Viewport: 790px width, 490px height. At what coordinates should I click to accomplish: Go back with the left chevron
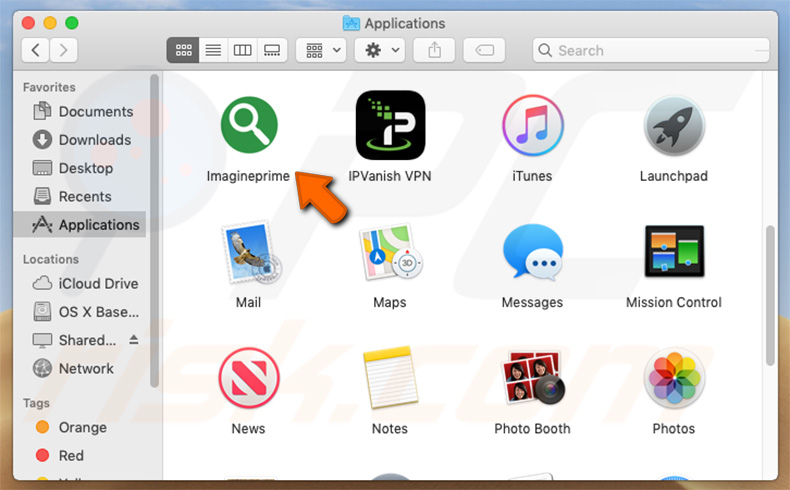pyautogui.click(x=35, y=50)
